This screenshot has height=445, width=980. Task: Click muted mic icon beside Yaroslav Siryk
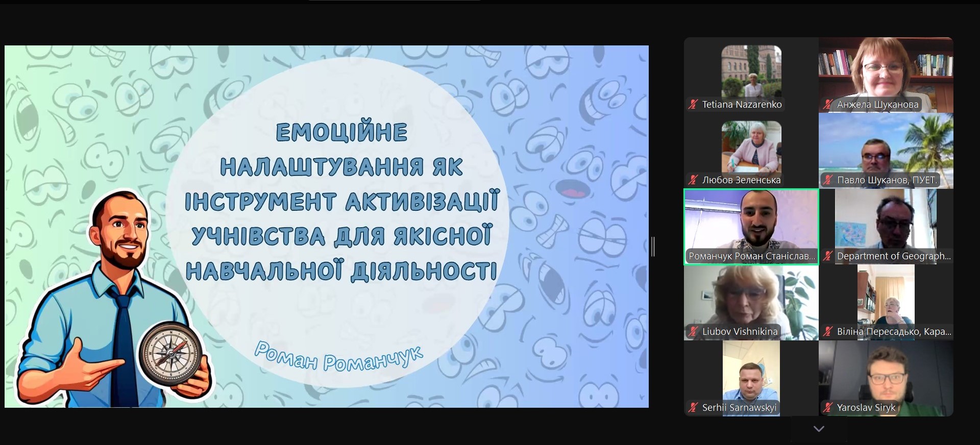[x=827, y=408]
